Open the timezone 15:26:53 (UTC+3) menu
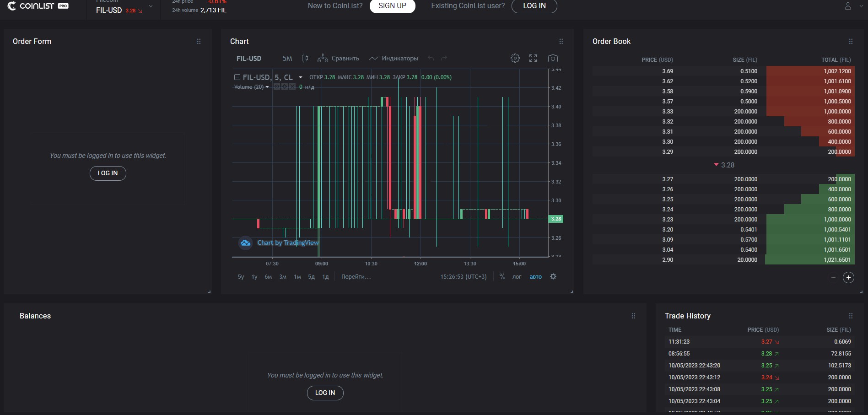This screenshot has height=415, width=868. [x=464, y=277]
